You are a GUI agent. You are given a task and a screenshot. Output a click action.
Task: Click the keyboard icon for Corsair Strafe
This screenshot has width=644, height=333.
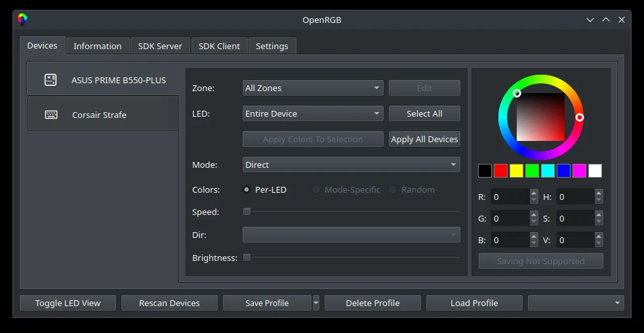51,115
